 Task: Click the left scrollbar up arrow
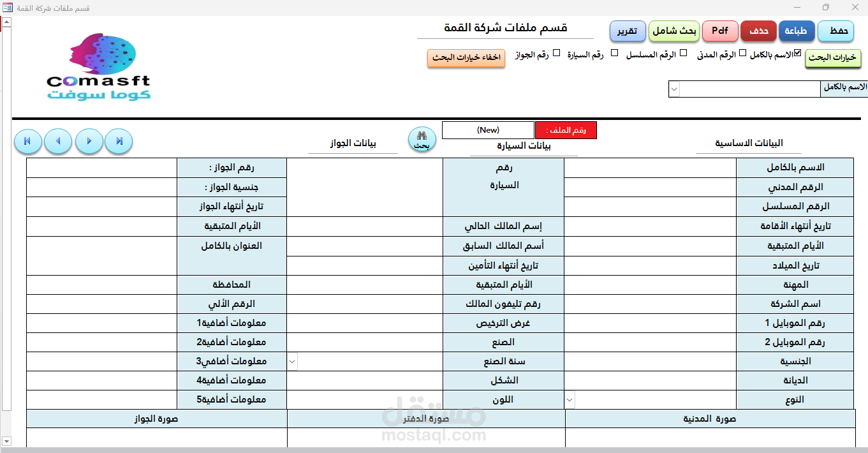point(6,22)
